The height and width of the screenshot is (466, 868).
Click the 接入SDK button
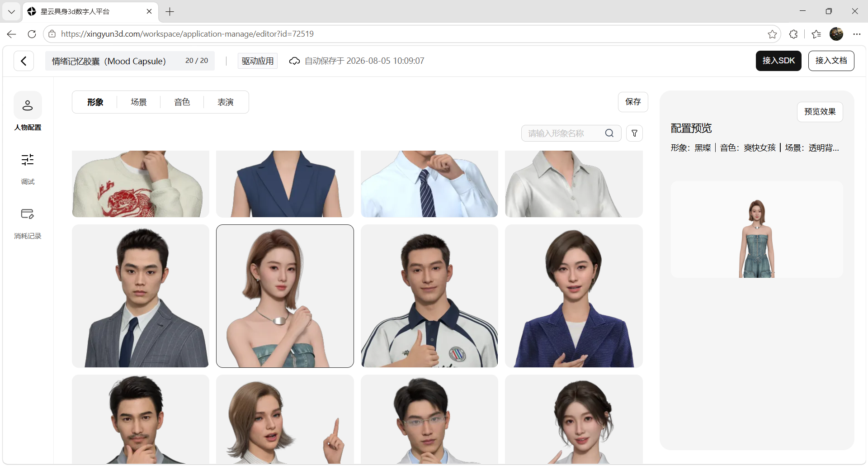(x=778, y=61)
